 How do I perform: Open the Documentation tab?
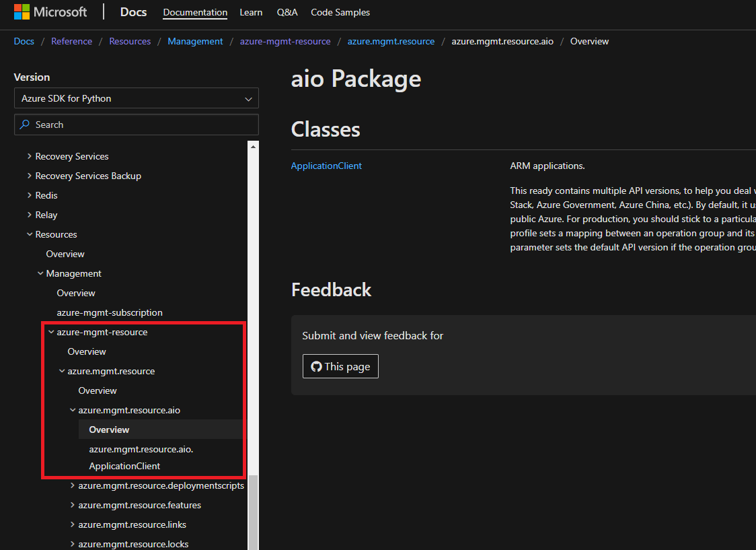tap(195, 12)
